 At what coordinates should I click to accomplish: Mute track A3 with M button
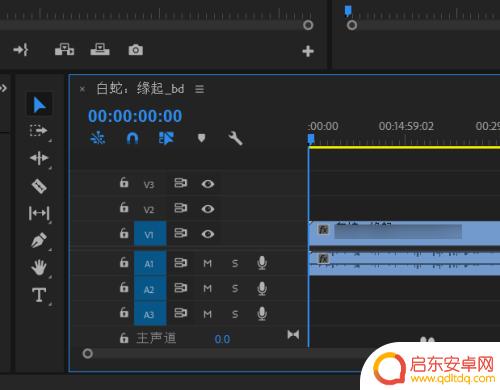tap(207, 314)
